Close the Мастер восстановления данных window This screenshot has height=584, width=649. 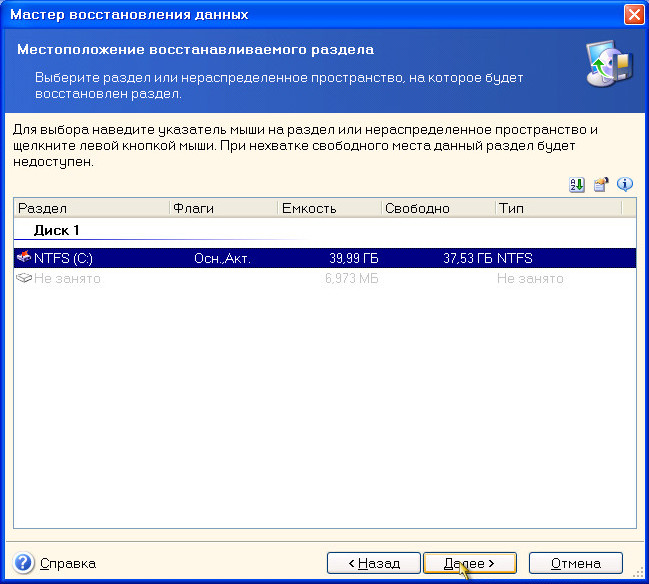634,14
